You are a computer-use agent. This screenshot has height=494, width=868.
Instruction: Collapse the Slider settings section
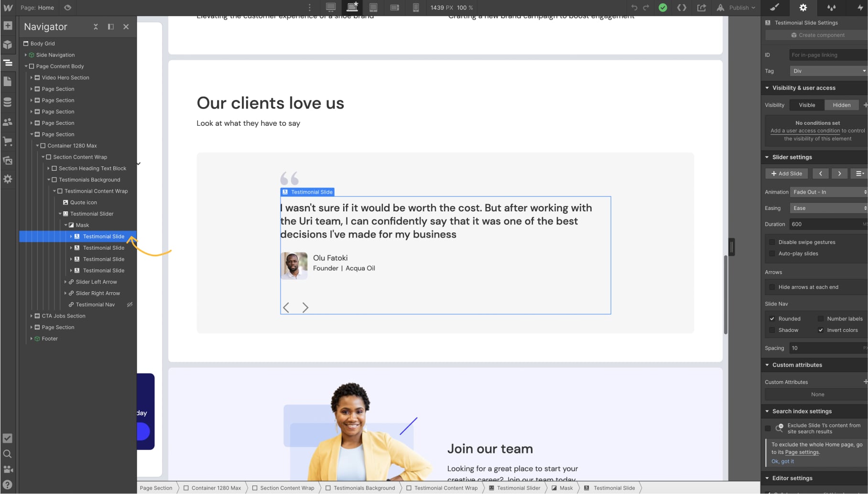767,157
